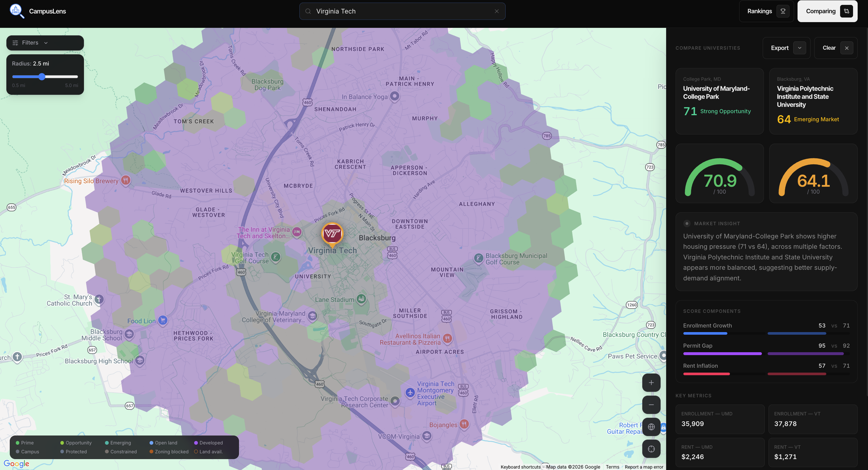Screen dimensions: 868x470
Task: Open the Google Maps Terms link
Action: [x=612, y=467]
